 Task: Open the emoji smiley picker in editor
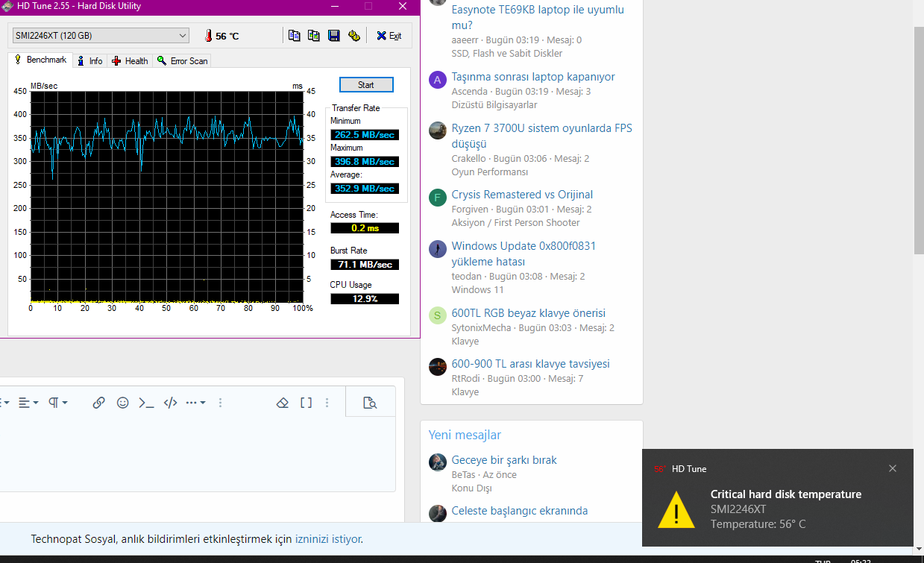point(123,403)
